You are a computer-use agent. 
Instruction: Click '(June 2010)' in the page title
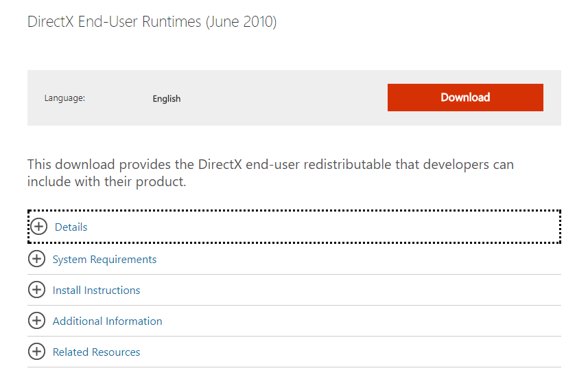(x=241, y=22)
